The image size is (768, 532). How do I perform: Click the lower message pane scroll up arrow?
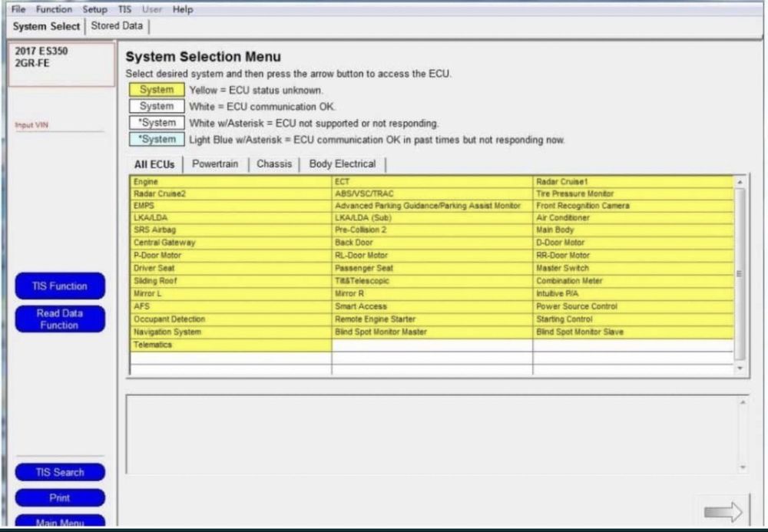(743, 401)
